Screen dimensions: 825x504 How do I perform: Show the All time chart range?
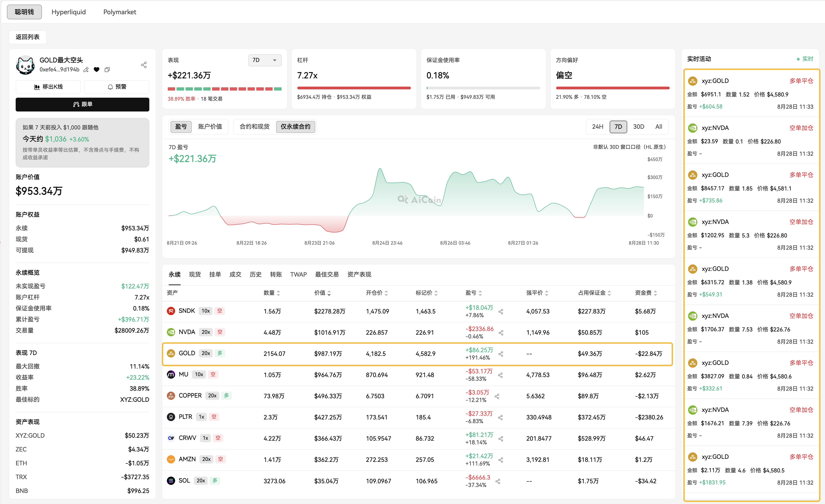659,127
